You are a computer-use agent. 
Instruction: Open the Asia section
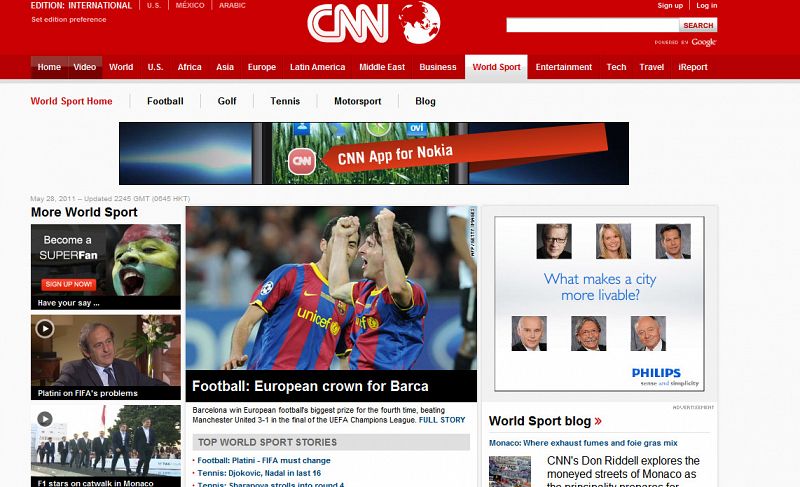(x=224, y=67)
